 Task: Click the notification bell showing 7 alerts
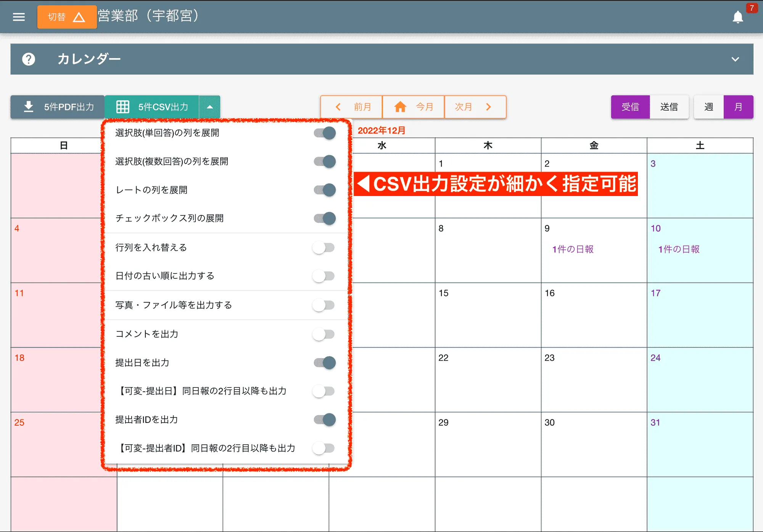click(x=738, y=17)
